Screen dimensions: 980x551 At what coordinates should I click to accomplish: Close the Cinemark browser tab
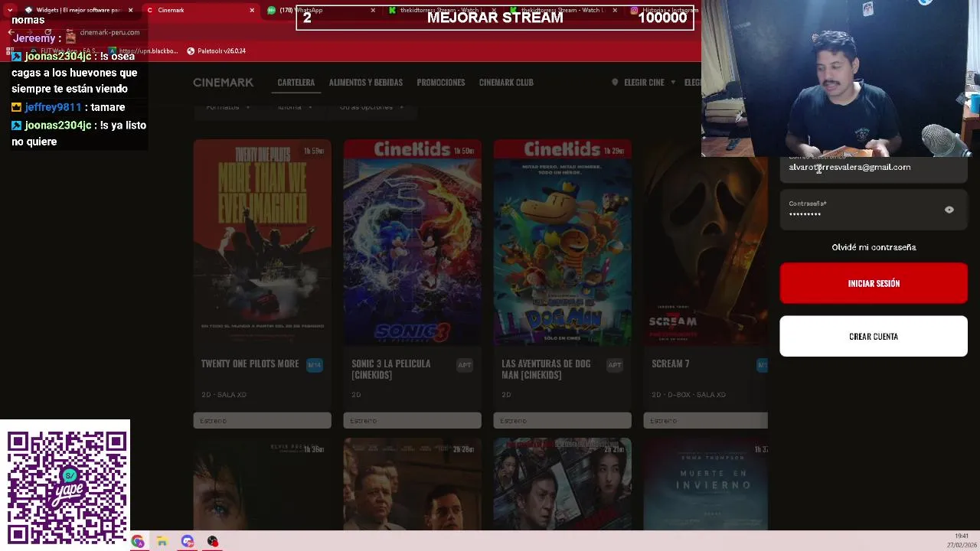click(x=252, y=10)
